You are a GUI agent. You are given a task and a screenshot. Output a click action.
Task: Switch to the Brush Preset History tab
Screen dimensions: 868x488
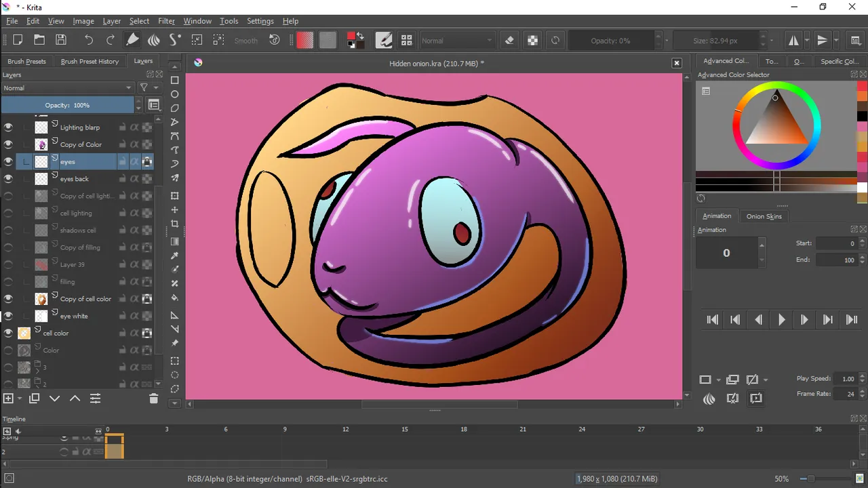point(90,61)
